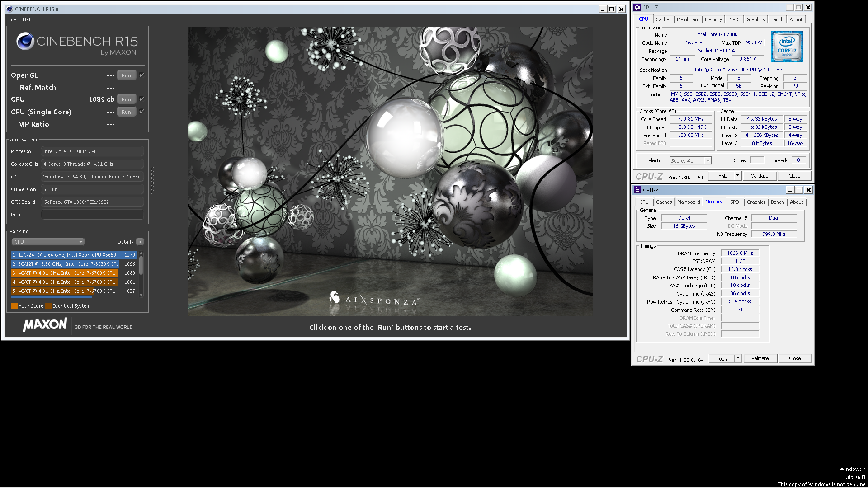Click Core Speed value 799.81 MHz
Screen dimensions: 868x488
click(x=690, y=119)
